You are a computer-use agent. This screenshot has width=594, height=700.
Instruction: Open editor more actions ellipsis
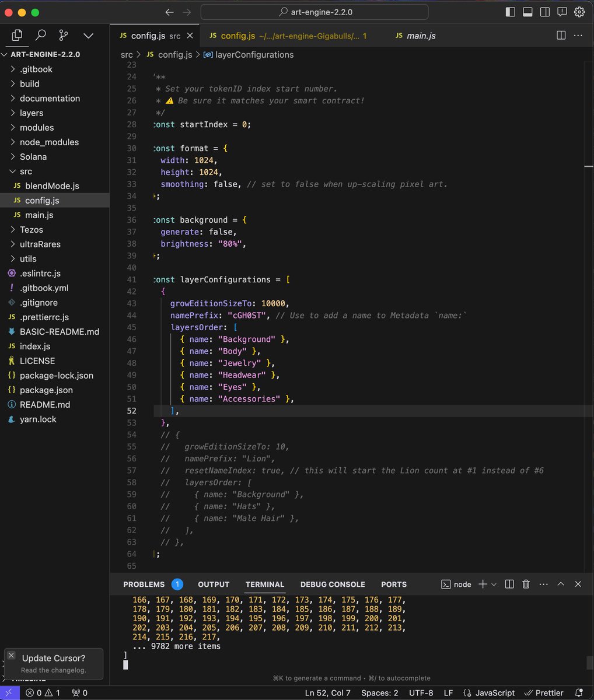578,36
